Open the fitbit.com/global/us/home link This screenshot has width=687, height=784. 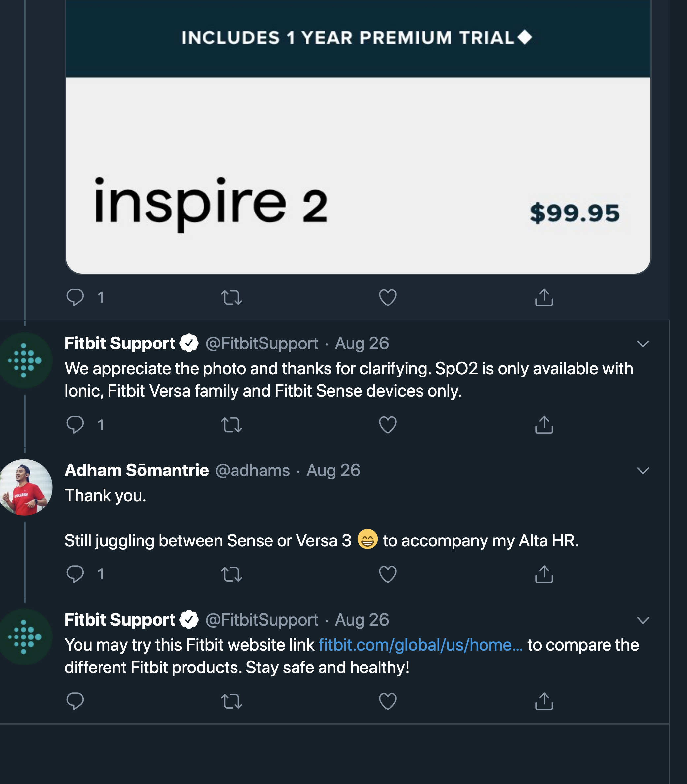tap(420, 645)
